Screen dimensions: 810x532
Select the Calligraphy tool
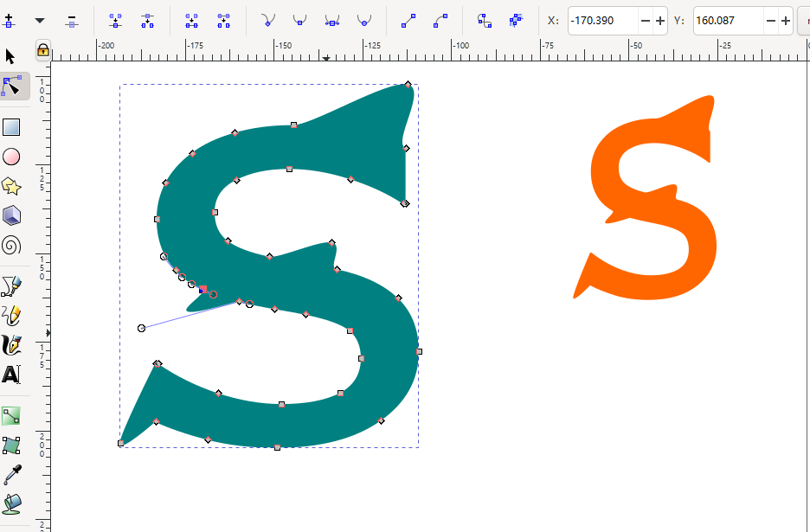11,345
